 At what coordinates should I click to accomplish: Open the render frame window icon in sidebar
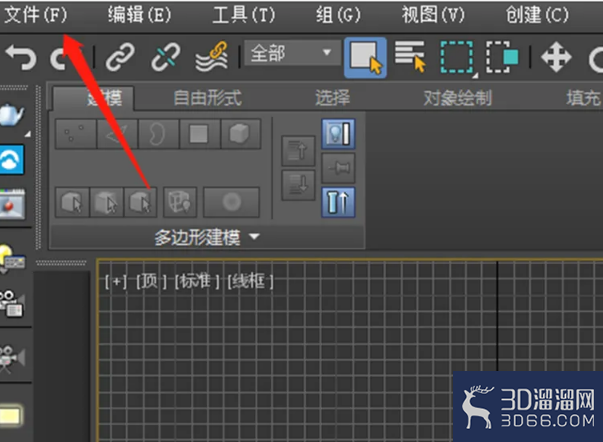[x=12, y=204]
